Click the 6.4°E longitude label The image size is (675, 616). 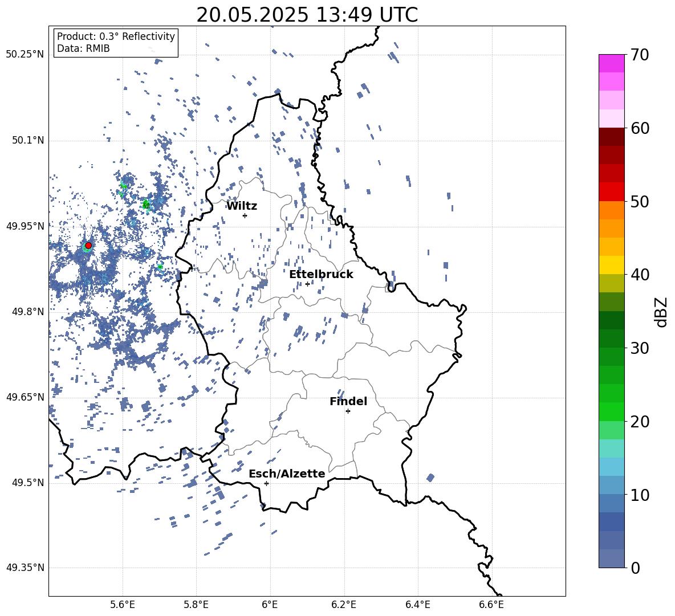(x=418, y=605)
